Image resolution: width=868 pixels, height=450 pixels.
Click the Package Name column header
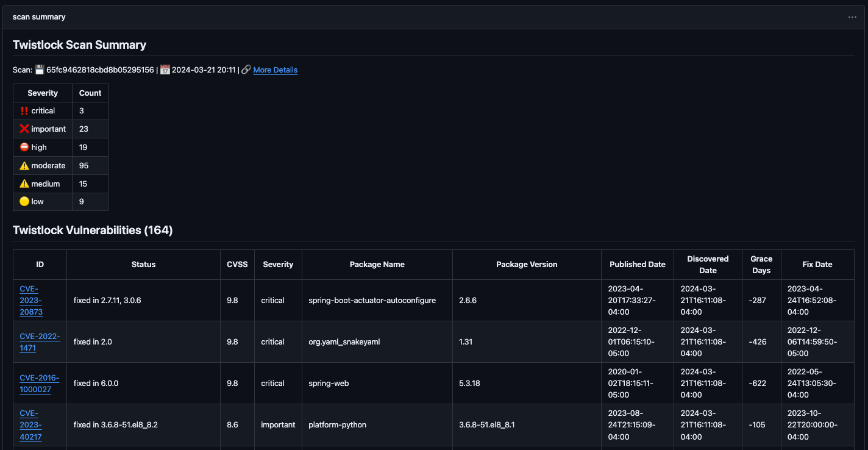(377, 265)
